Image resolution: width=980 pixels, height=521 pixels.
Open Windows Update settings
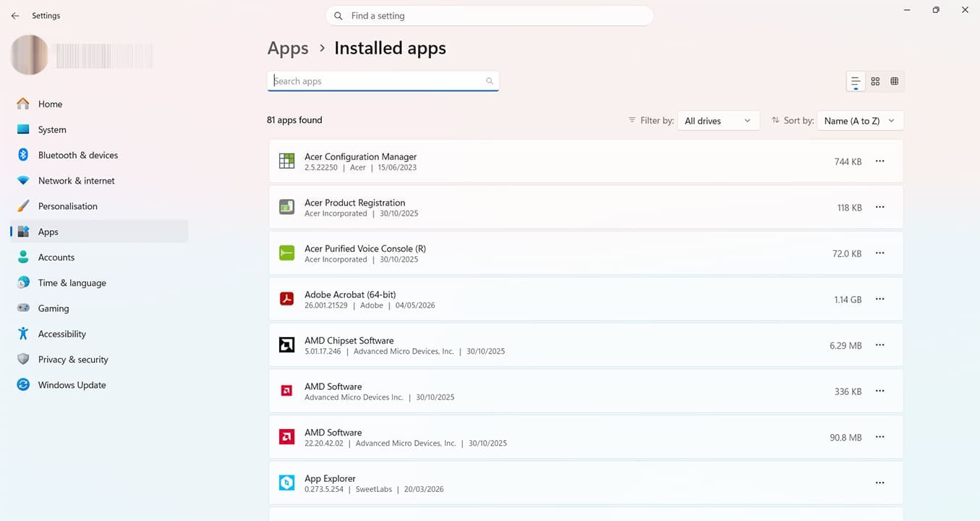[x=99, y=385]
